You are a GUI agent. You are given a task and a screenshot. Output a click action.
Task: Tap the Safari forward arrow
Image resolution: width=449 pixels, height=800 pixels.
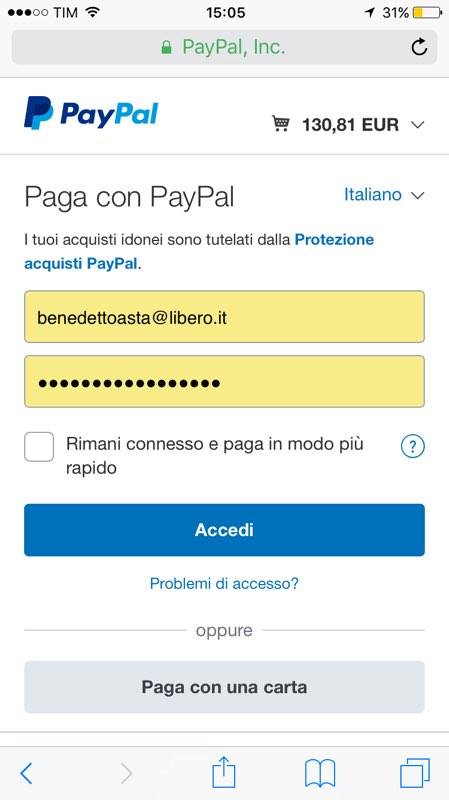127,773
